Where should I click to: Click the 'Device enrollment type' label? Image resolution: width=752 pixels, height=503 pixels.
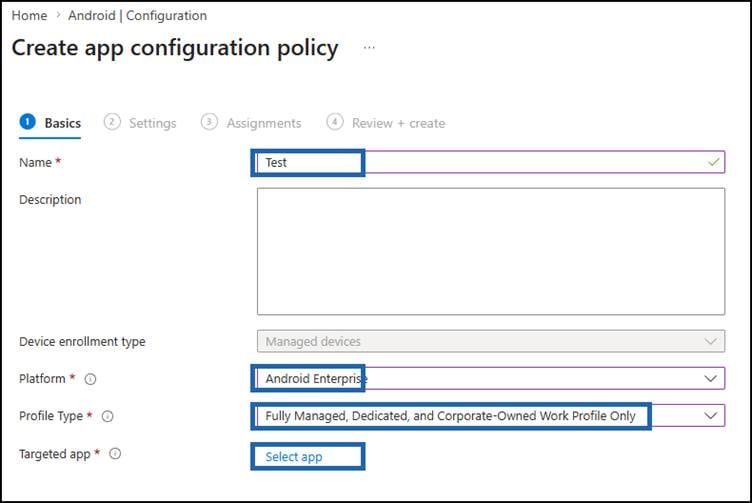(x=82, y=341)
